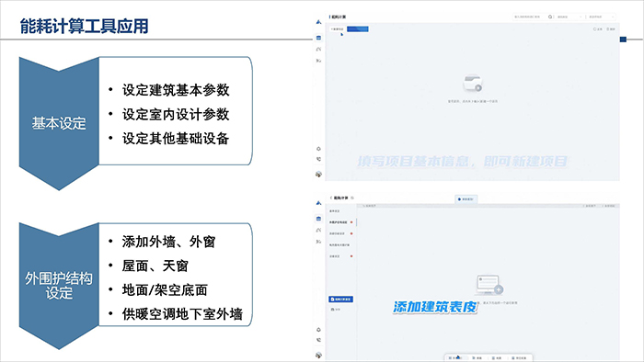
Task: Open rightmost header dropdown, upper screenshot
Action: point(602,17)
